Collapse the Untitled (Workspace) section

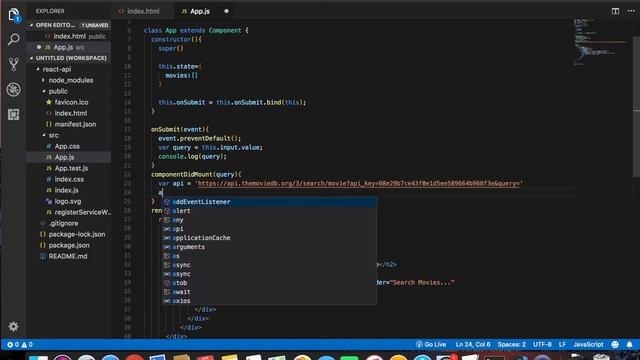(69, 58)
